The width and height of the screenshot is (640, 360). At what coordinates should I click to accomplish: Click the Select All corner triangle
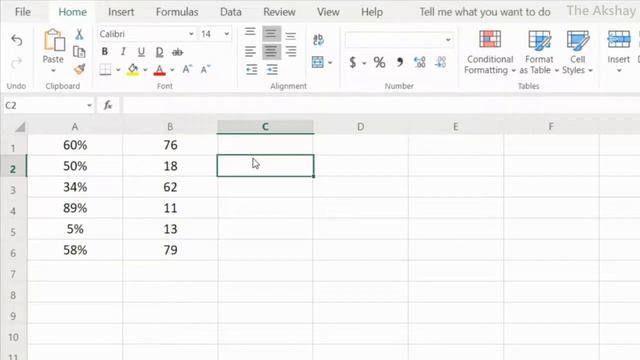(x=20, y=127)
